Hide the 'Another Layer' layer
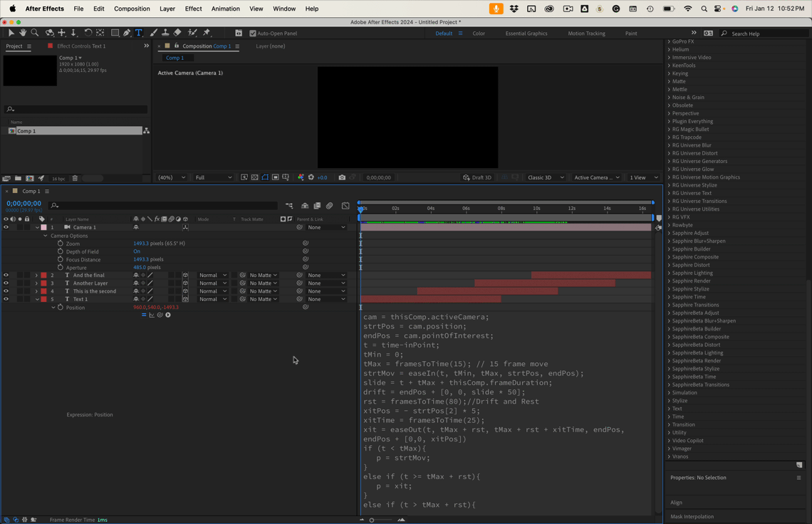Screen dimensions: 812x524 pyautogui.click(x=6, y=283)
